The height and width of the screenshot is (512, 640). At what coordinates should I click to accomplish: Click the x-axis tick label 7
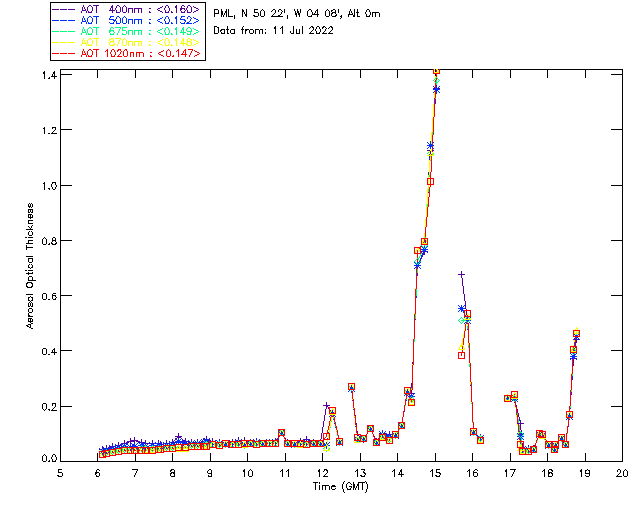(x=135, y=473)
